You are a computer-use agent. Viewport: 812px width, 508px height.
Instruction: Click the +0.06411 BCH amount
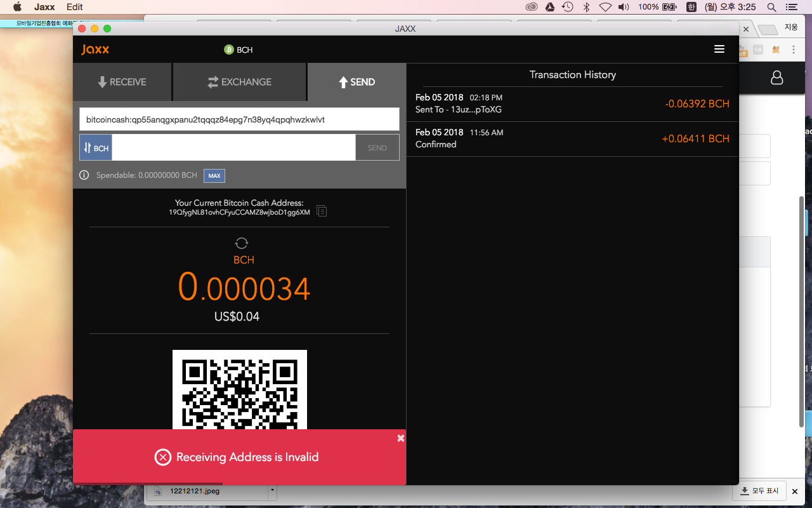(695, 138)
